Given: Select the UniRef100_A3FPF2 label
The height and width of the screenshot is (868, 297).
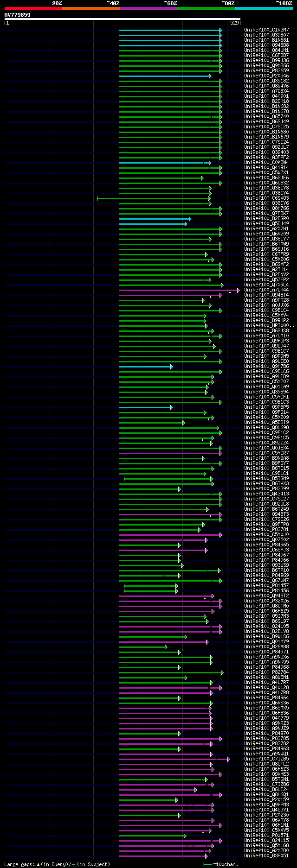Looking at the screenshot, I should click(266, 158).
